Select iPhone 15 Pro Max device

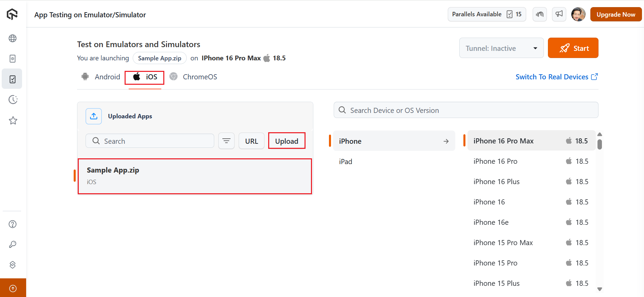pos(531,242)
